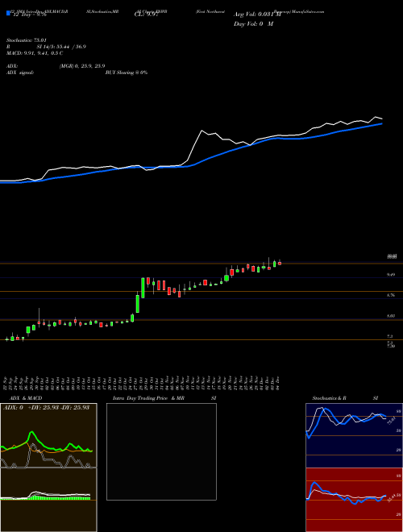Click the '(MGR) 0, 25.9, 25.9' ADX values
Image resolution: width=403 pixels, height=532 pixels.
point(82,66)
